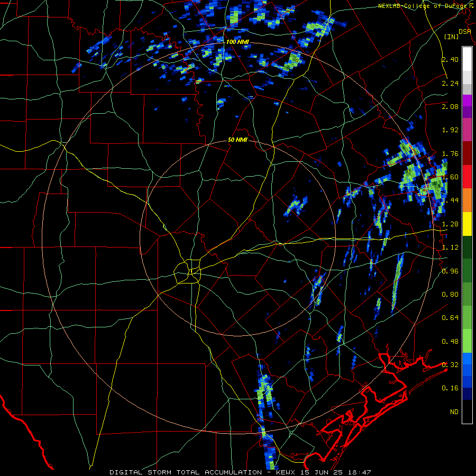Click the yellow legend swatch
This screenshot has height=476, width=476.
pyautogui.click(x=467, y=224)
